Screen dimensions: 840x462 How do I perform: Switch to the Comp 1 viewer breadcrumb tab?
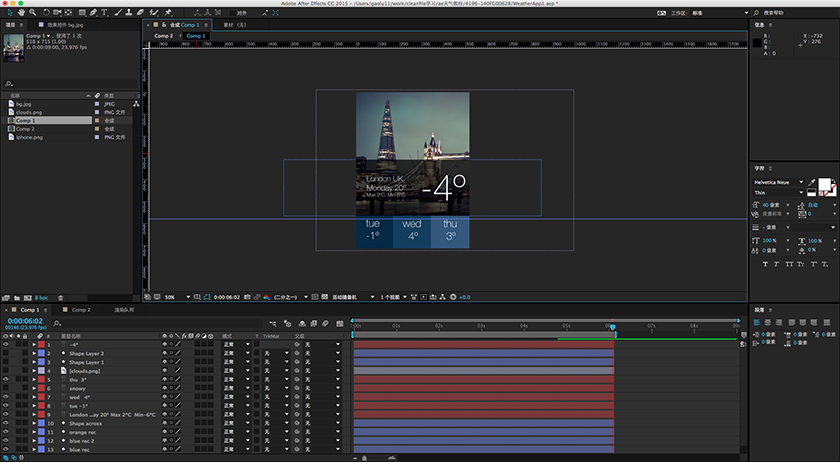click(196, 36)
